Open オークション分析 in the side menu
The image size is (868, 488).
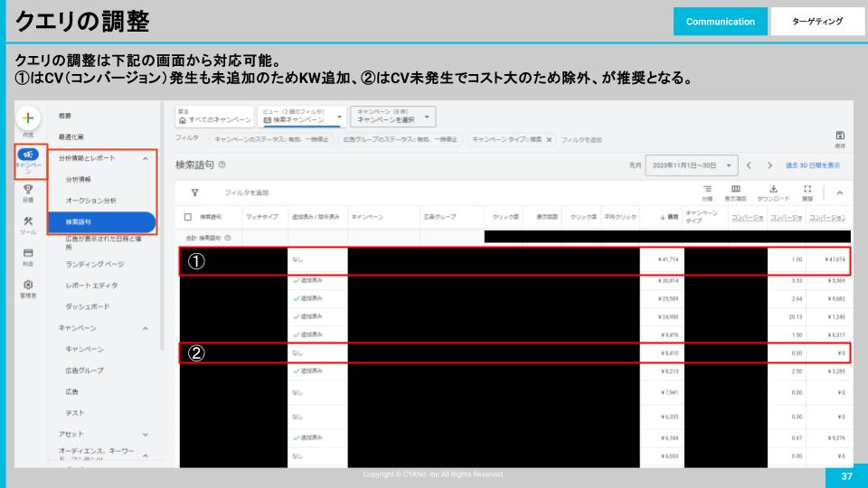(x=90, y=200)
